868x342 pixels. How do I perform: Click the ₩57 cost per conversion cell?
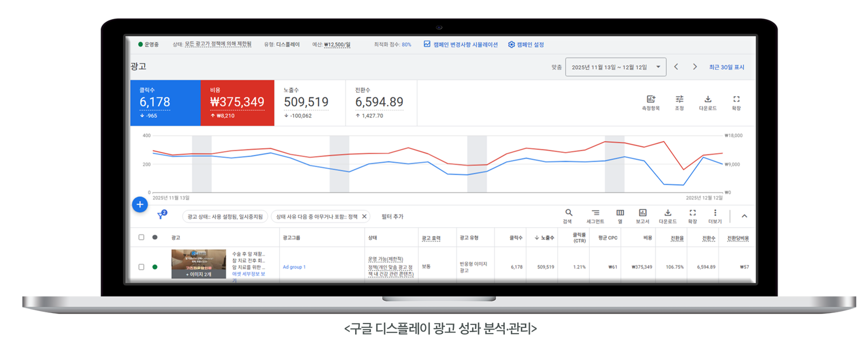tap(744, 267)
